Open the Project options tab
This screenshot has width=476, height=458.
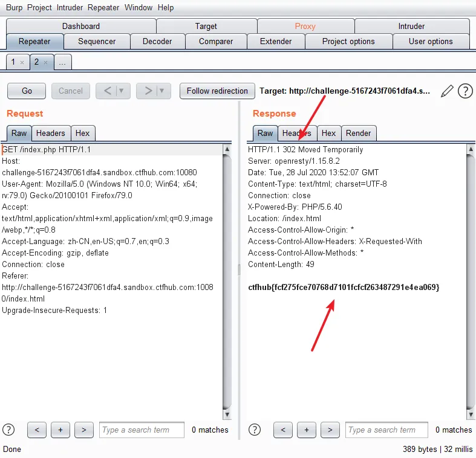pos(348,41)
